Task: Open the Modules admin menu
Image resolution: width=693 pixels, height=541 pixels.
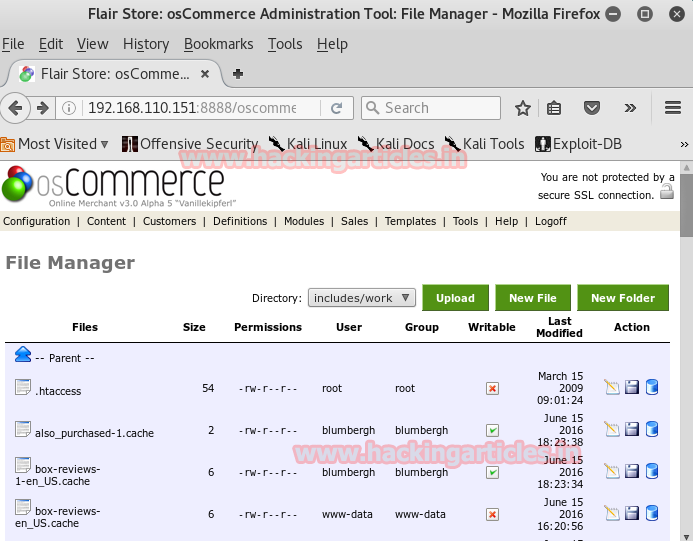Action: [x=304, y=221]
